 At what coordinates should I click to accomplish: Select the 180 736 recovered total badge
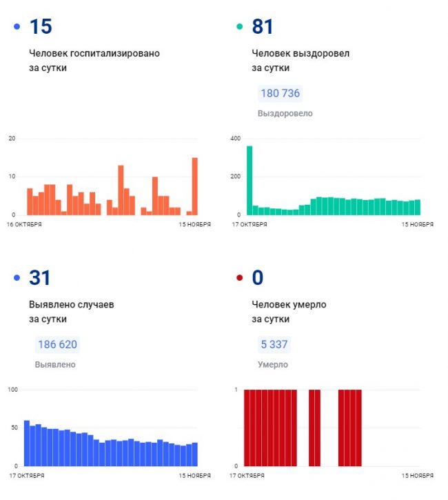tap(280, 93)
